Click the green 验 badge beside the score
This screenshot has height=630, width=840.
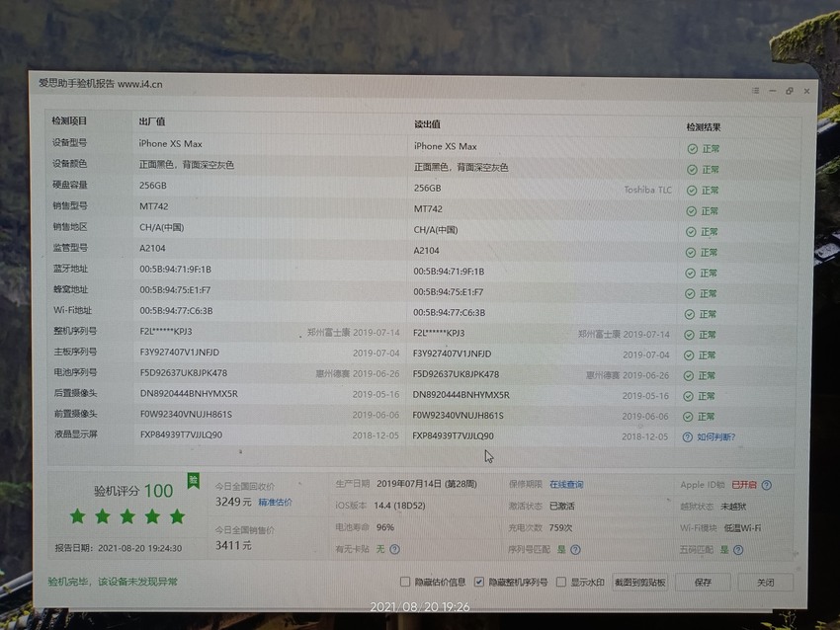coord(194,481)
